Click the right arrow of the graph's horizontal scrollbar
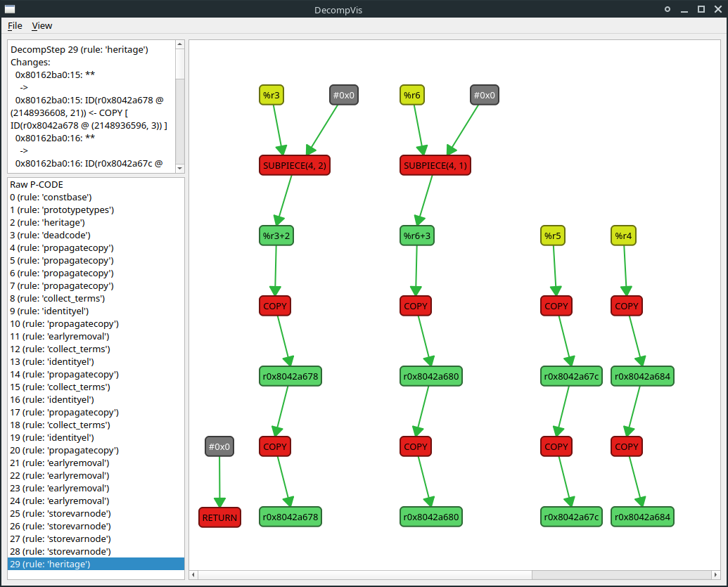This screenshot has height=587, width=728. pos(717,575)
